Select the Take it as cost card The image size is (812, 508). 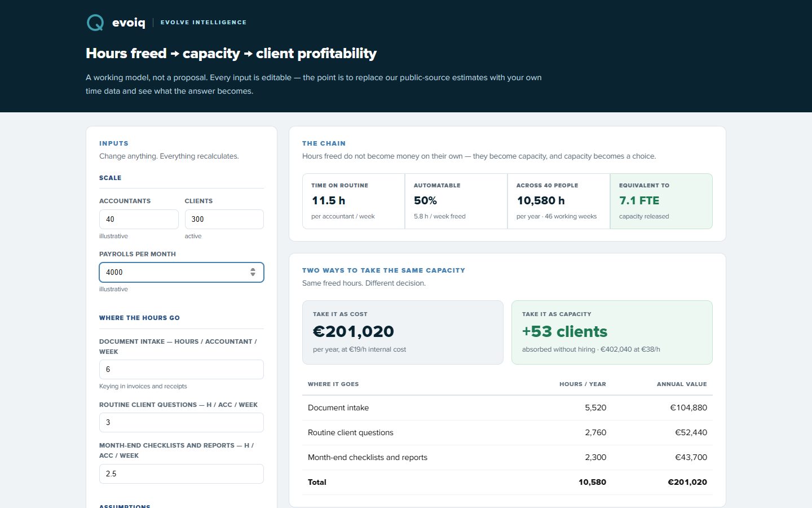[403, 332]
